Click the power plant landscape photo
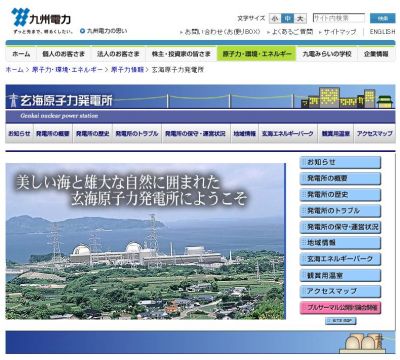400x360 pixels. 145,241
